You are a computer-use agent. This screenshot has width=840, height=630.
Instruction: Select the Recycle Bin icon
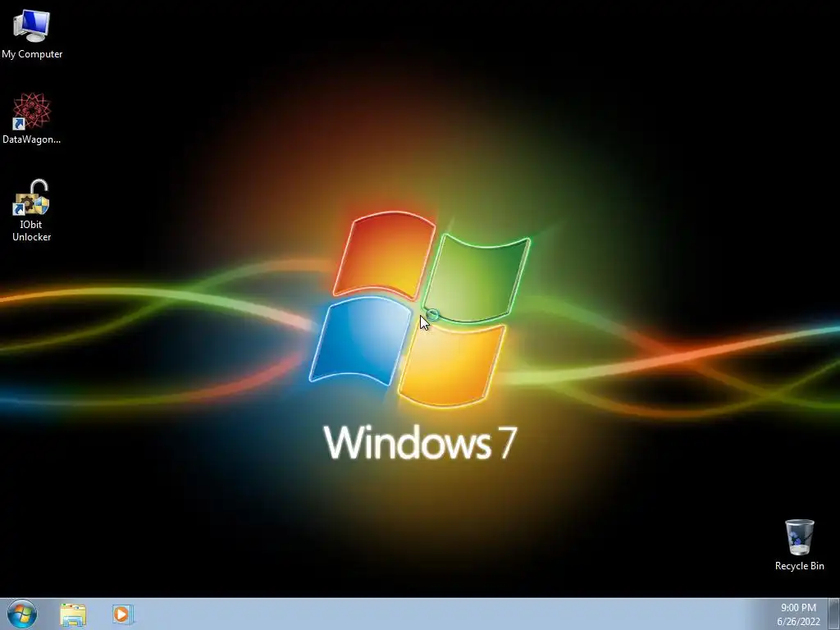pyautogui.click(x=799, y=536)
